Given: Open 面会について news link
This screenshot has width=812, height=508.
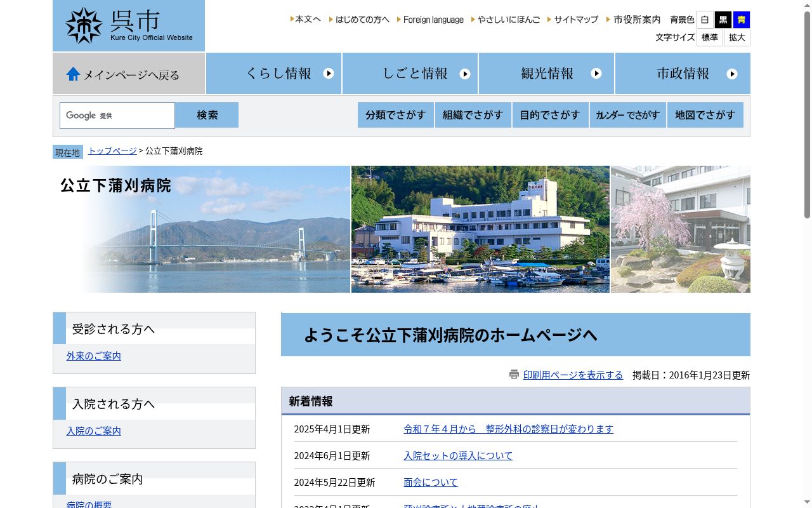Looking at the screenshot, I should click(x=431, y=483).
